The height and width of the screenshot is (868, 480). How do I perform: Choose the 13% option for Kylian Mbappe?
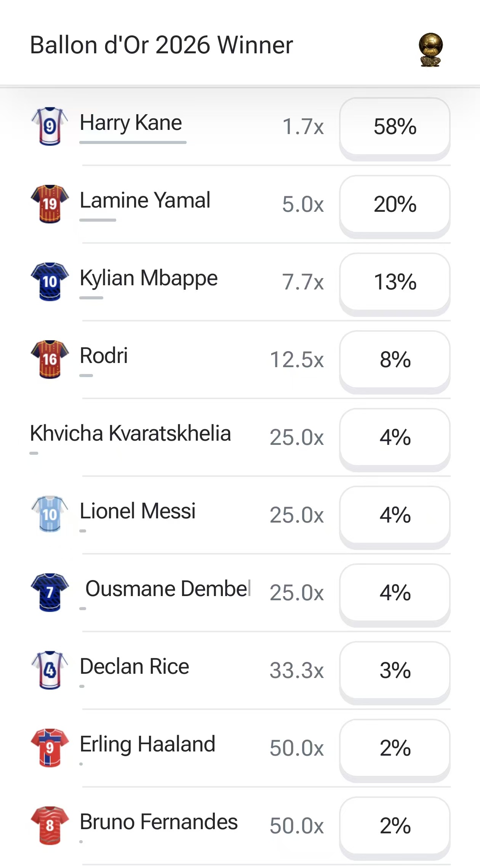point(395,282)
